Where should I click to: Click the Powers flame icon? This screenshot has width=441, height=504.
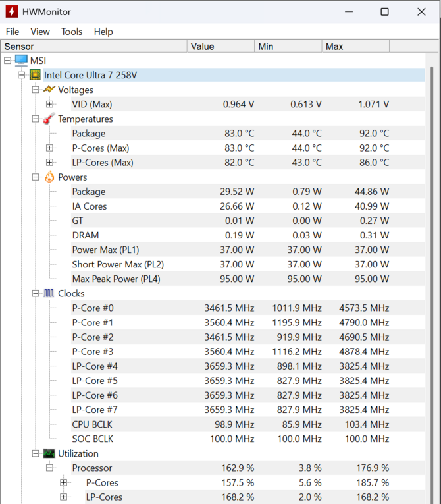click(x=49, y=177)
